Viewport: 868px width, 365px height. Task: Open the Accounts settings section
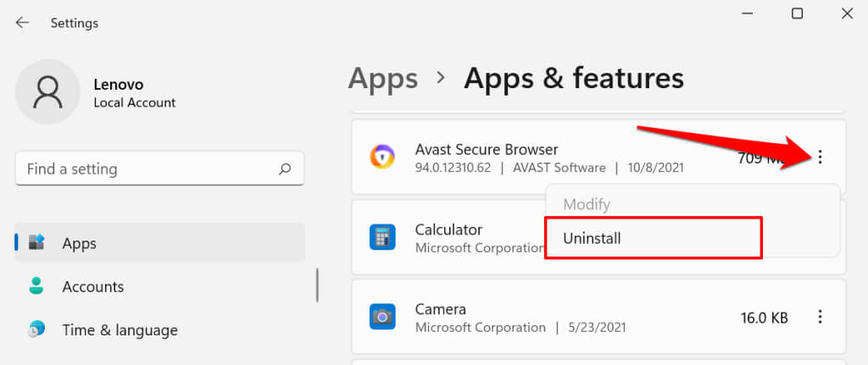[93, 286]
